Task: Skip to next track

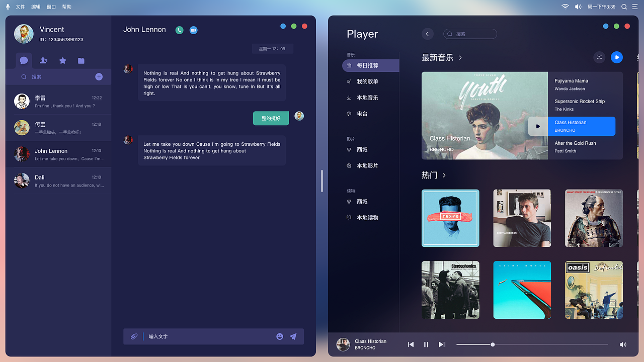Action: [442, 344]
